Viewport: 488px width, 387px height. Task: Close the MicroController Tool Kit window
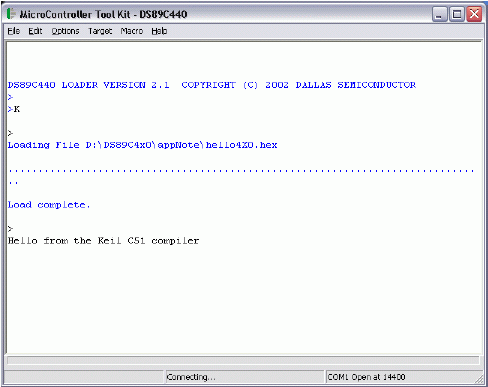[x=474, y=14]
